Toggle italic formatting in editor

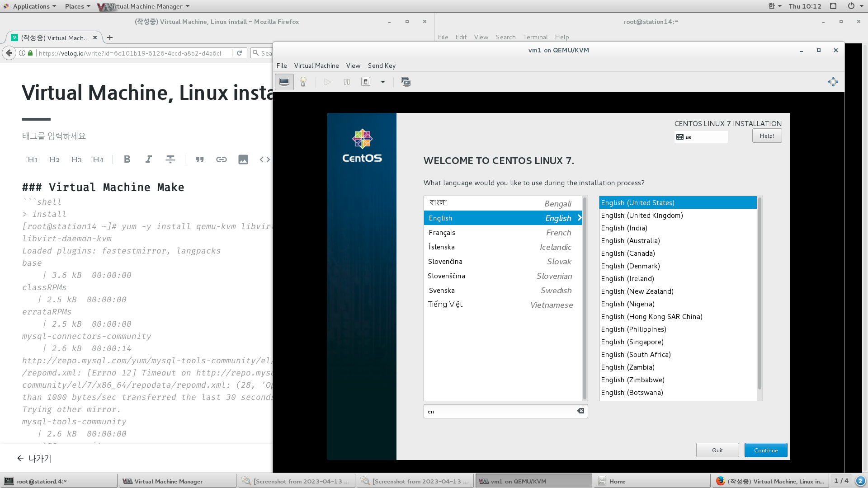(x=148, y=160)
